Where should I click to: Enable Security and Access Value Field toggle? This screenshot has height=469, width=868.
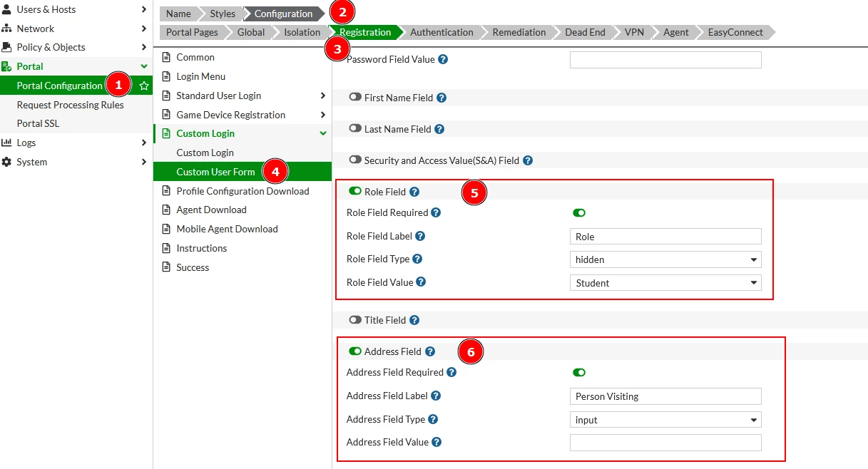pyautogui.click(x=355, y=160)
